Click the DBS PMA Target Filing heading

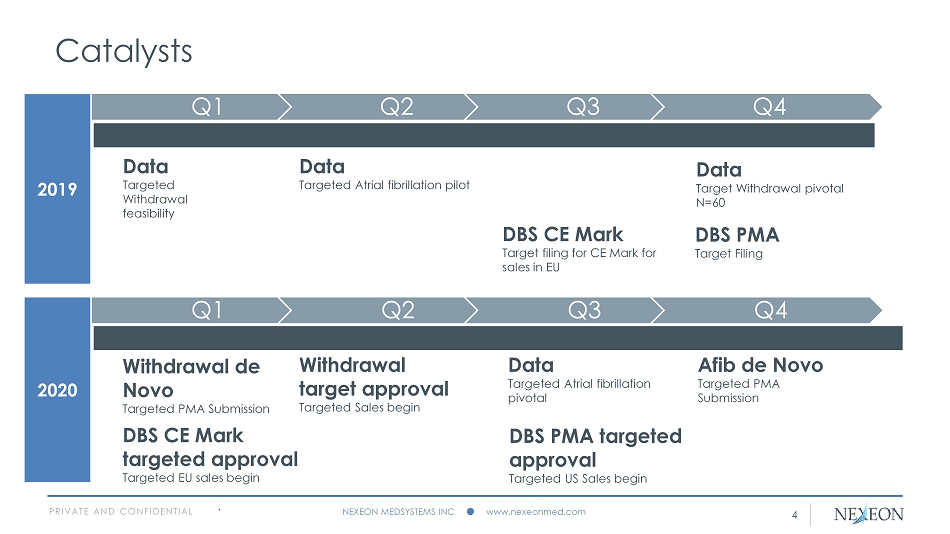[x=736, y=235]
